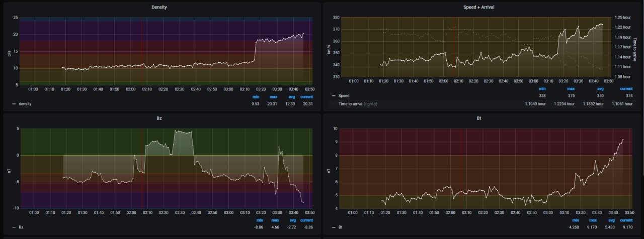Click the 25 tick on Density y-axis
The height and width of the screenshot is (239, 644).
(16, 18)
